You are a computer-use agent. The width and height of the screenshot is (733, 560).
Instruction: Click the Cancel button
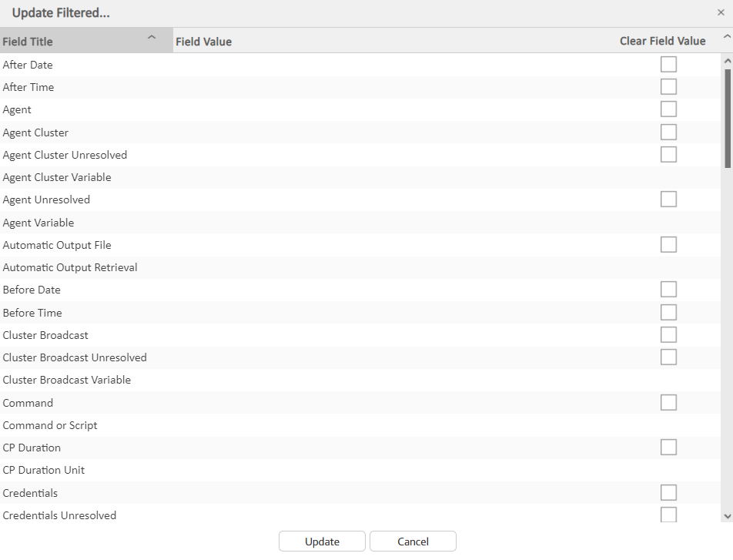click(x=413, y=542)
